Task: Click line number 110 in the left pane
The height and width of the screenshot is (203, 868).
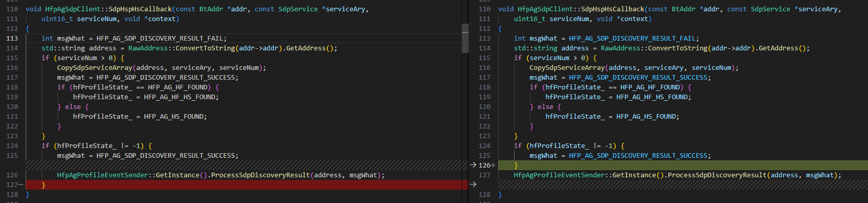Action: (x=12, y=9)
